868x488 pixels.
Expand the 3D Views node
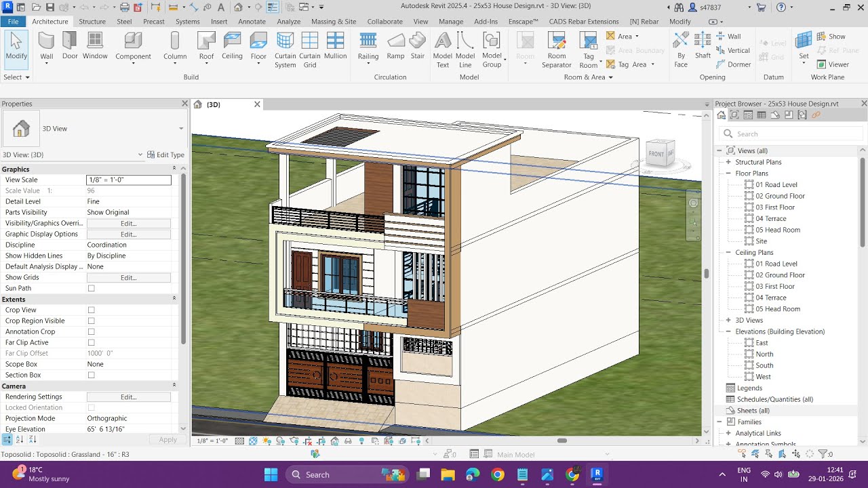(728, 320)
